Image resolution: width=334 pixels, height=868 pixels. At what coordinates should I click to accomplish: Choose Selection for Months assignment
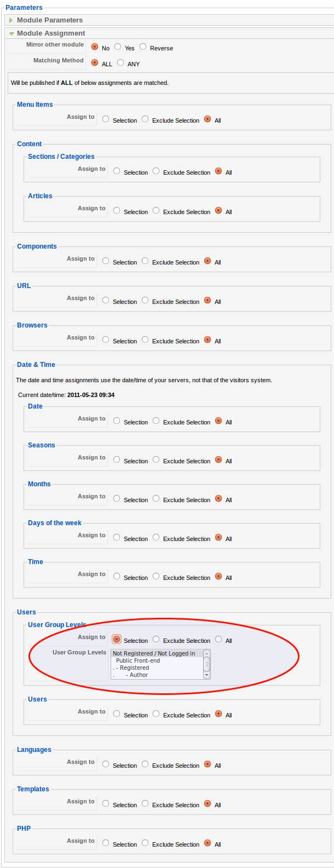pyautogui.click(x=116, y=498)
